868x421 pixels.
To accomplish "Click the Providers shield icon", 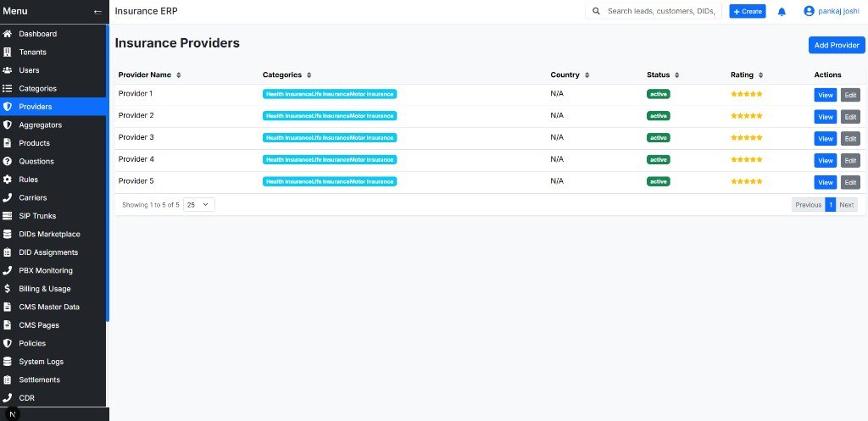I will click(x=7, y=107).
